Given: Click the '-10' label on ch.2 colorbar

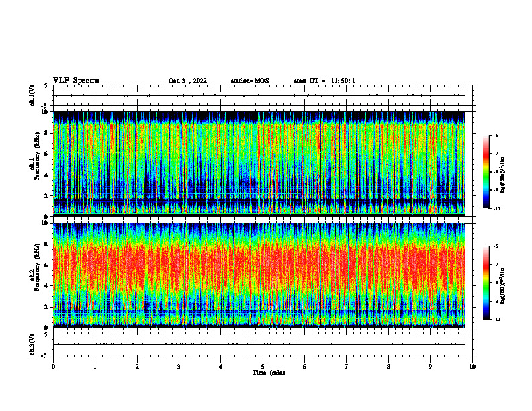Looking at the screenshot, I should [496, 320].
